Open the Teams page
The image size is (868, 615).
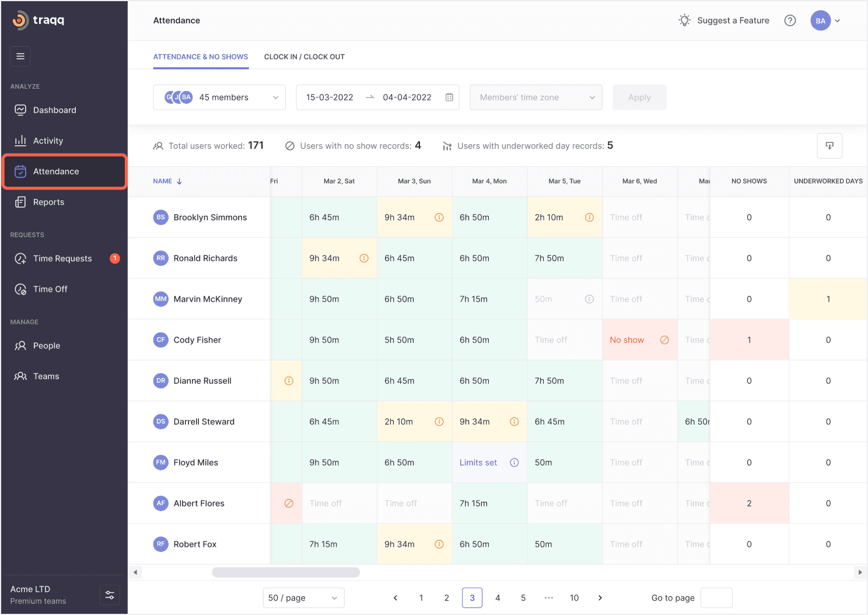click(x=46, y=376)
